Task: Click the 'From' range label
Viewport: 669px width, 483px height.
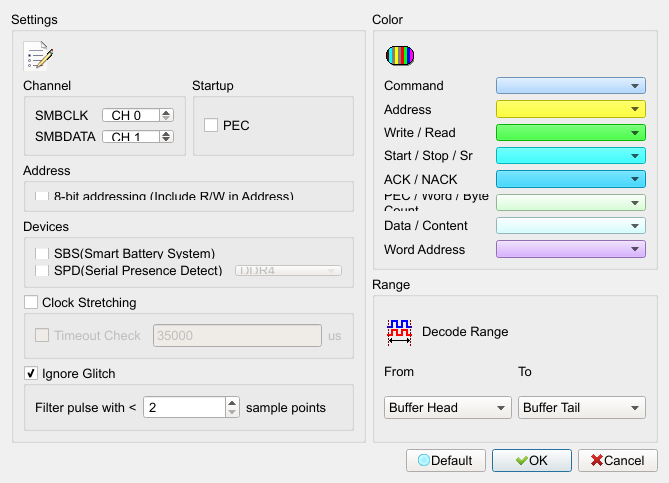Action: point(399,372)
